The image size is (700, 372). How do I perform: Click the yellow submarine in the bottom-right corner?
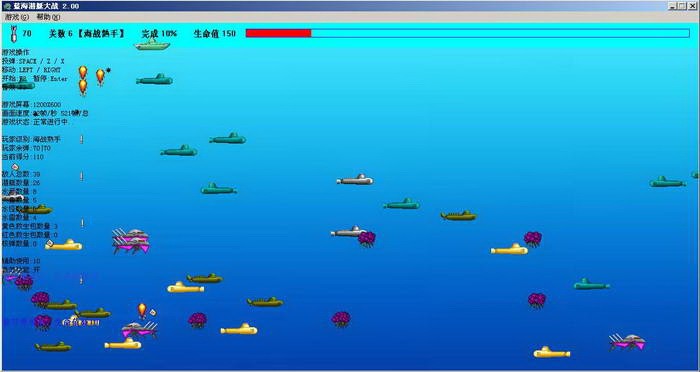tap(552, 352)
